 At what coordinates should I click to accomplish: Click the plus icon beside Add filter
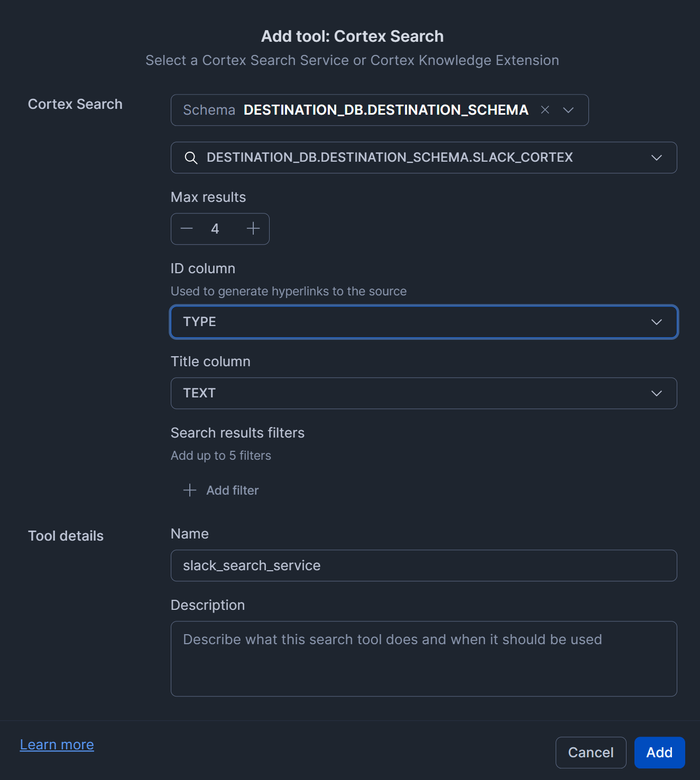pyautogui.click(x=190, y=490)
